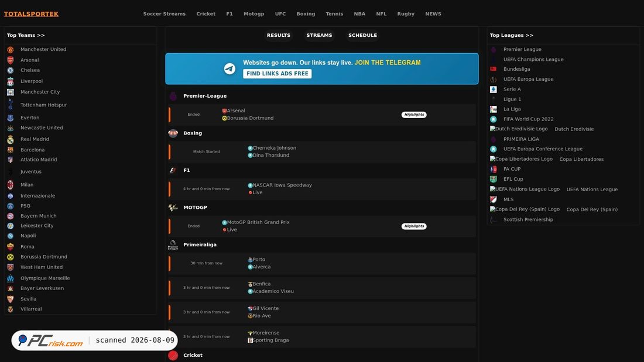644x362 pixels.
Task: Open the Motogp navigation item
Action: point(254,14)
